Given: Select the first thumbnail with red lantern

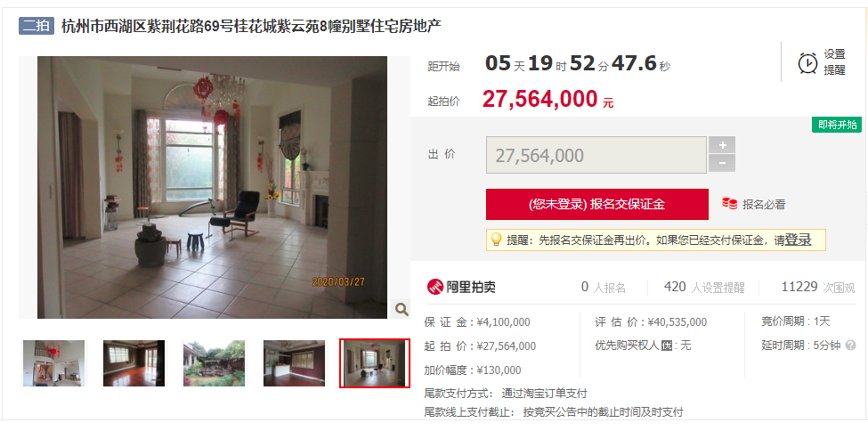Looking at the screenshot, I should 53,363.
